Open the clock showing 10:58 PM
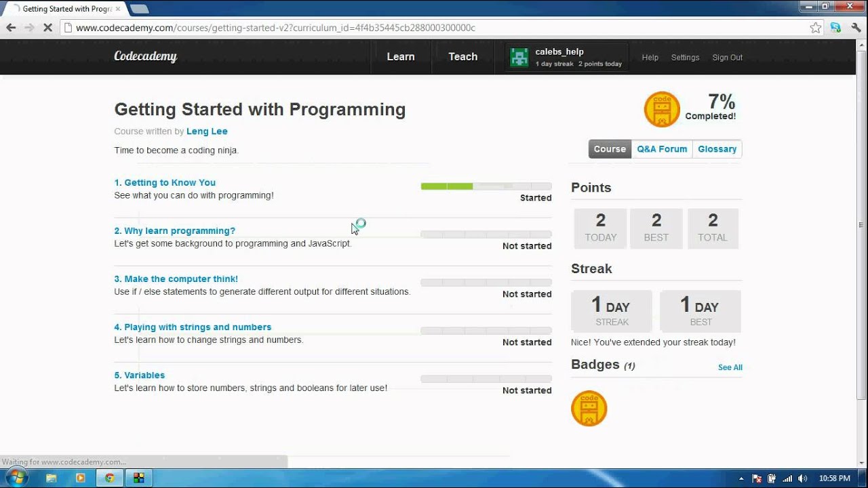The height and width of the screenshot is (488, 868). 834,479
